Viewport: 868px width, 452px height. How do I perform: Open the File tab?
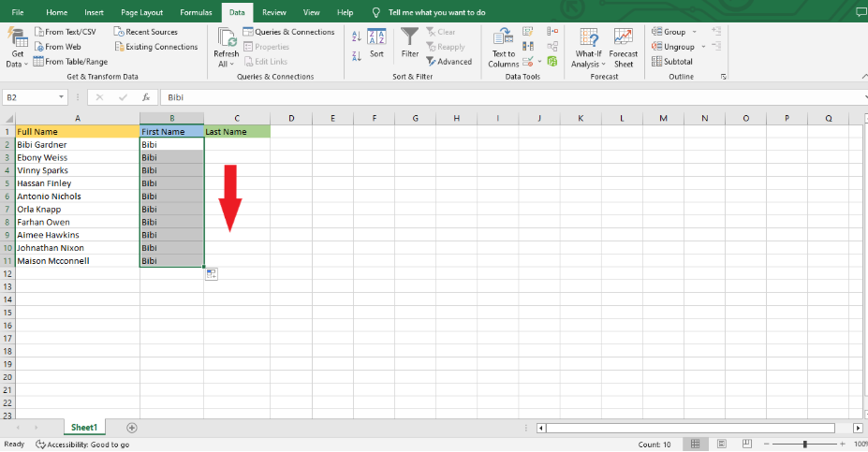[x=18, y=12]
